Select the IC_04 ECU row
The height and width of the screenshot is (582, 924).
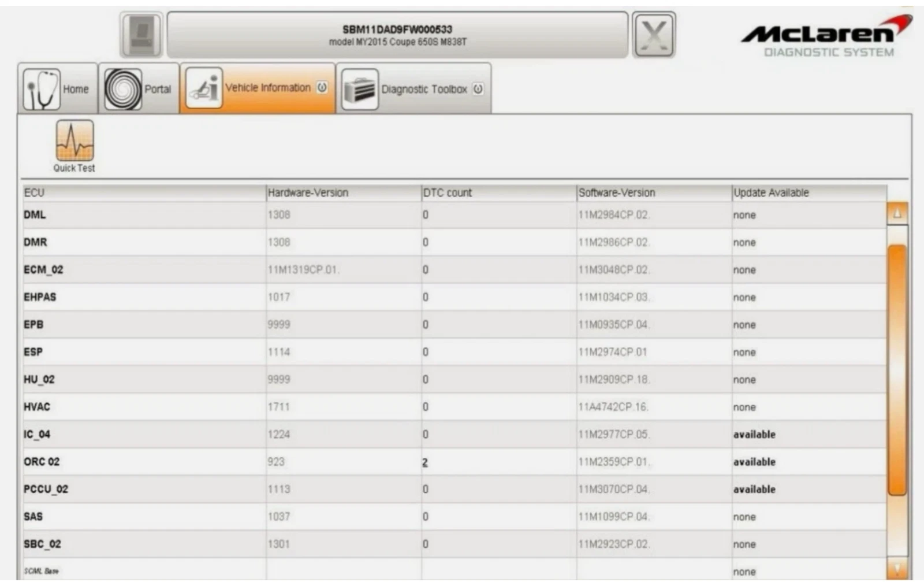(x=454, y=435)
